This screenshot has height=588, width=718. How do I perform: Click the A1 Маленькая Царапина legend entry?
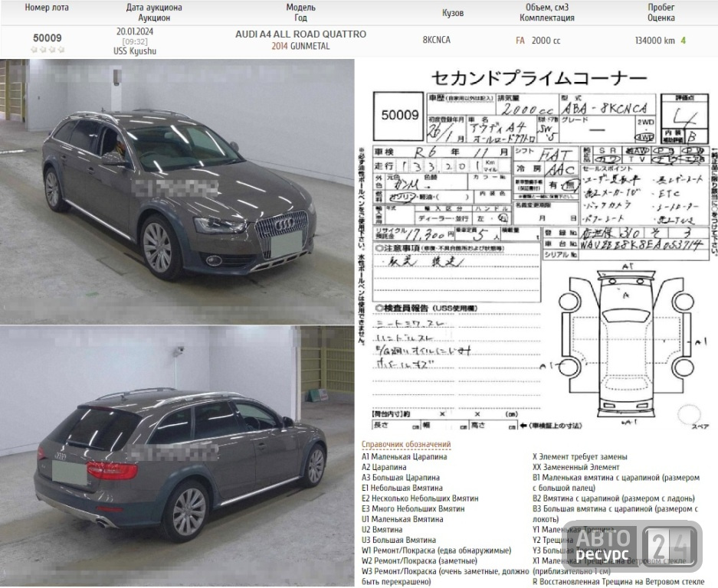coord(405,456)
